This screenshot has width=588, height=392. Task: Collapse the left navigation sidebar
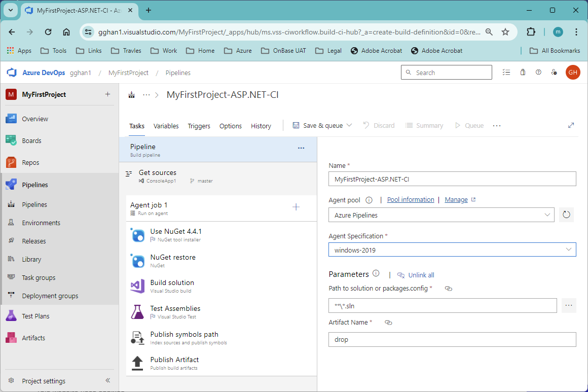(107, 380)
